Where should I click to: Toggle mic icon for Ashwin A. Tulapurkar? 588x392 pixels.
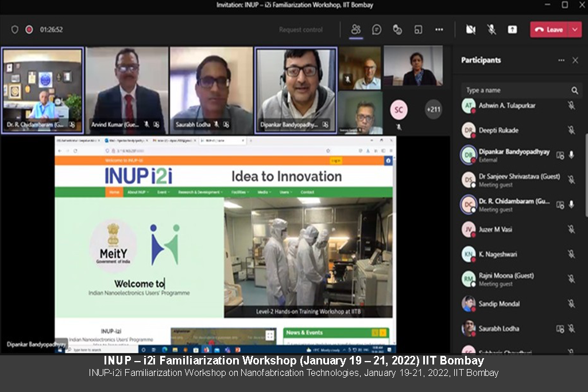571,106
